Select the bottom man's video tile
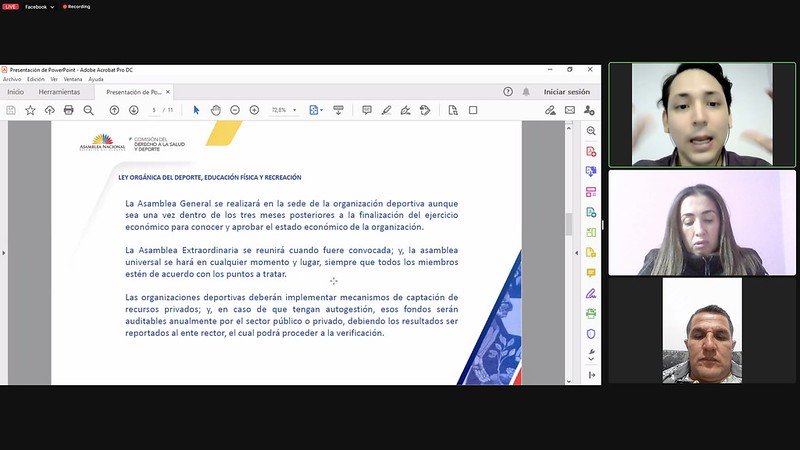This screenshot has width=800, height=450. click(x=702, y=331)
